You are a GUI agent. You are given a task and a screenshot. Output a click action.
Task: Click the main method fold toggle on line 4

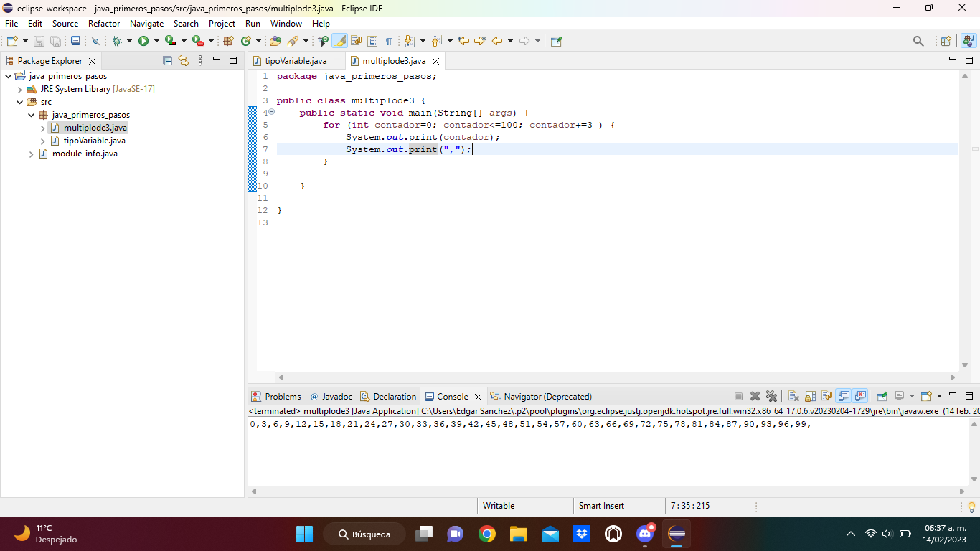coord(271,112)
